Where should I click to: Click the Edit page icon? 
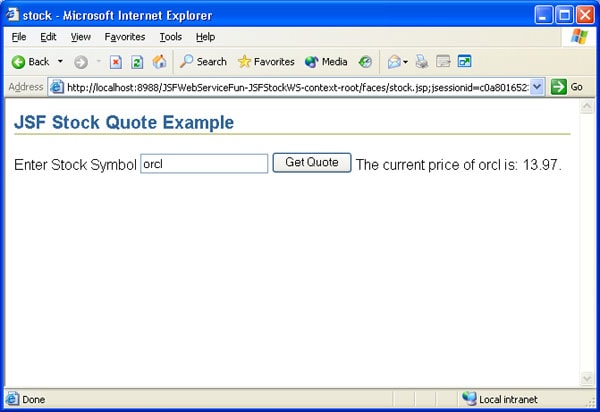443,62
